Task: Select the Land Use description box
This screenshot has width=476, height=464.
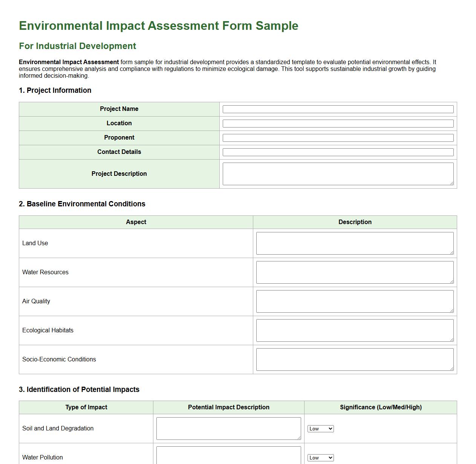Action: (354, 243)
